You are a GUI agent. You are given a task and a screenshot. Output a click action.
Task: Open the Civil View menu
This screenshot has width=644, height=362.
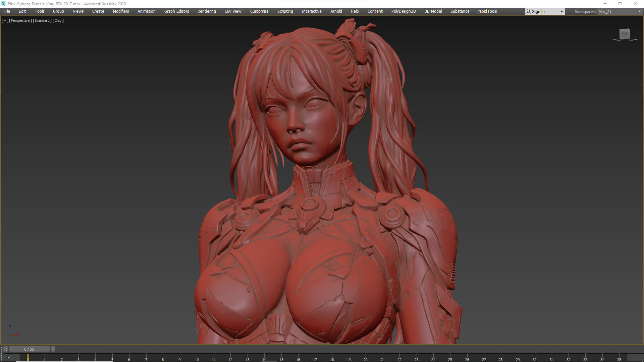[x=233, y=11]
